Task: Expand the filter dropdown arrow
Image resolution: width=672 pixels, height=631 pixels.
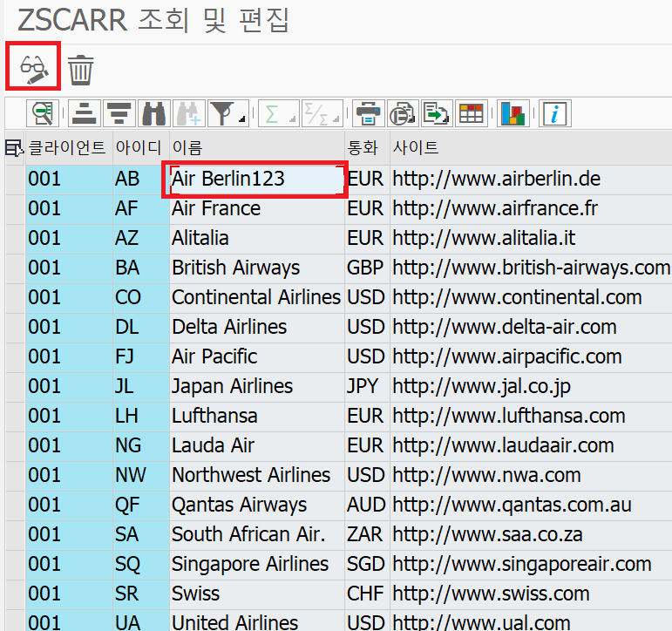Action: pyautogui.click(x=242, y=119)
